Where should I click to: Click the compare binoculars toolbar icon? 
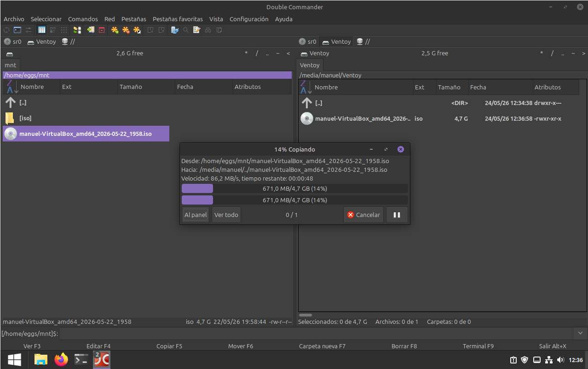pyautogui.click(x=208, y=30)
